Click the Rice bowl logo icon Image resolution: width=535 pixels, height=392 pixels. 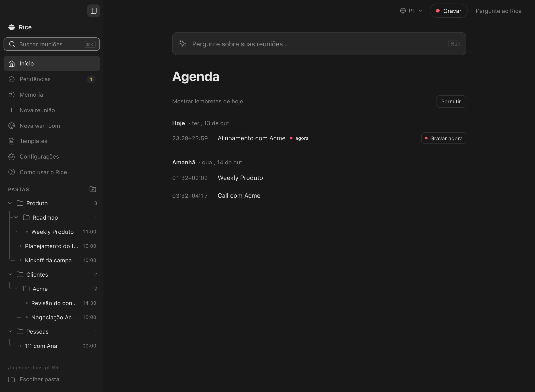point(12,27)
